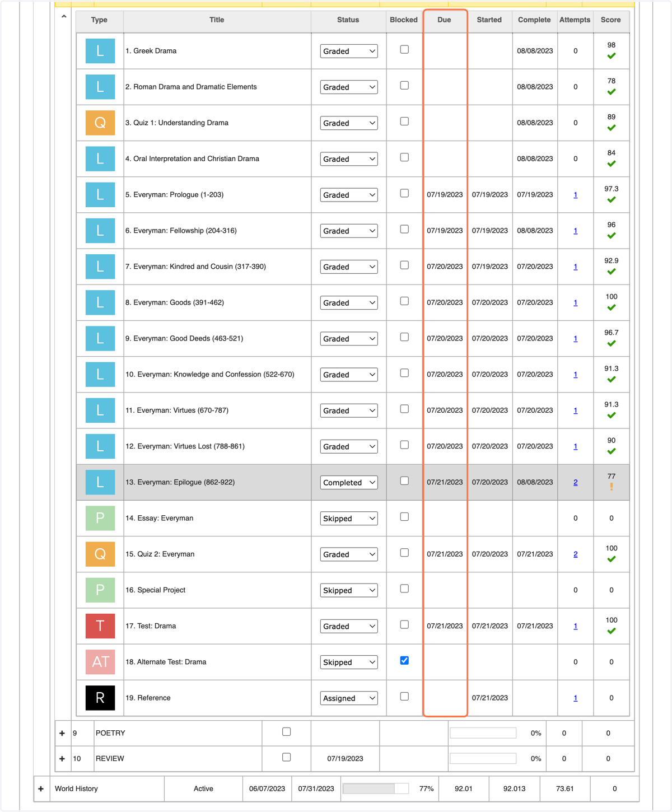Open attempts link 2 for Everyman: Epilogue
Image resolution: width=672 pixels, height=812 pixels.
[575, 482]
